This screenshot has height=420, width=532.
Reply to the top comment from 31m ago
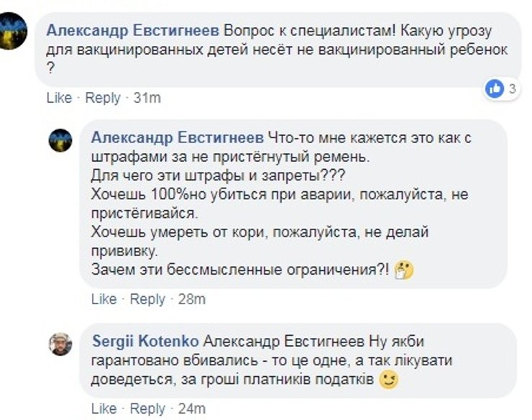point(103,98)
